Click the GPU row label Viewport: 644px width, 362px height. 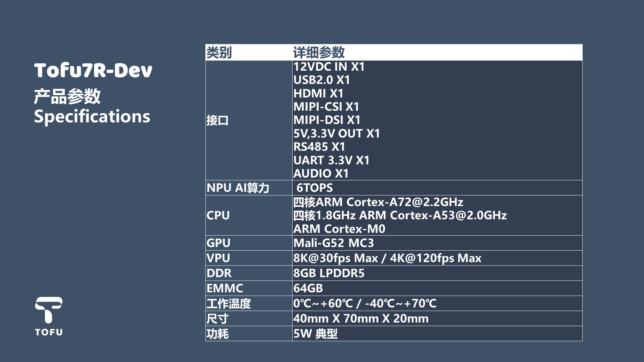point(218,243)
